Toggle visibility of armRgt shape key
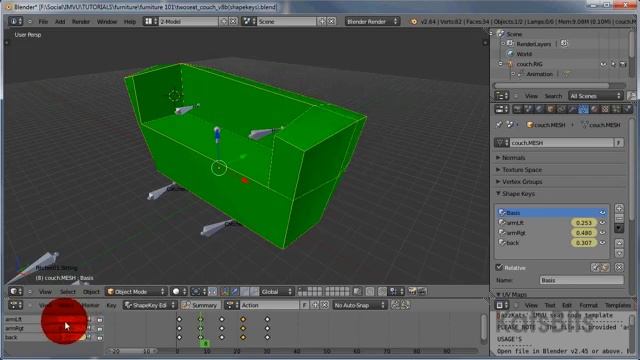 (x=602, y=233)
